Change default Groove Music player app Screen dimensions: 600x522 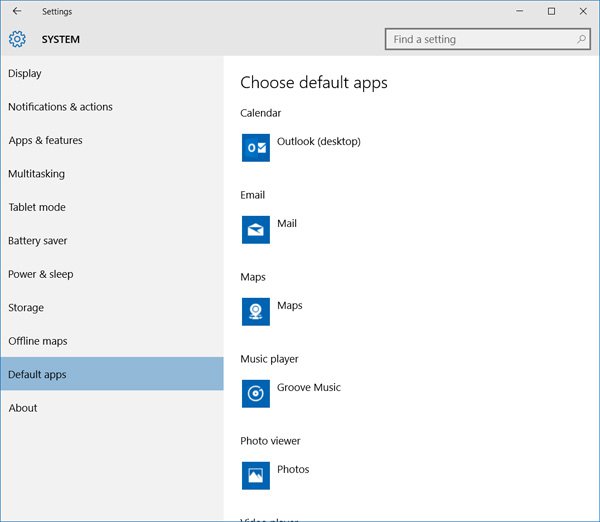[308, 388]
